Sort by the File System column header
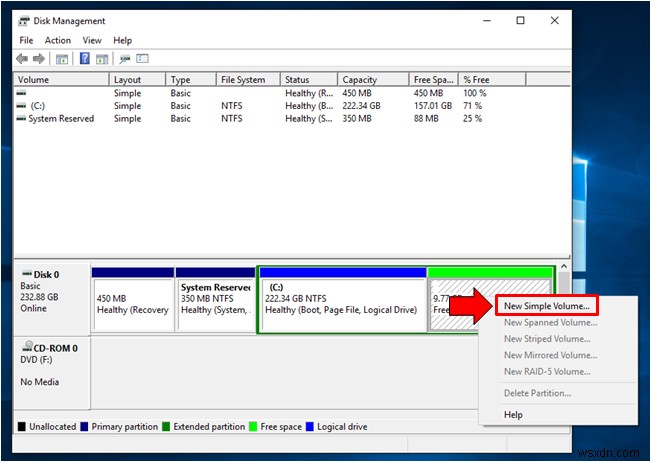Viewport: 651px width, 463px height. pyautogui.click(x=248, y=79)
